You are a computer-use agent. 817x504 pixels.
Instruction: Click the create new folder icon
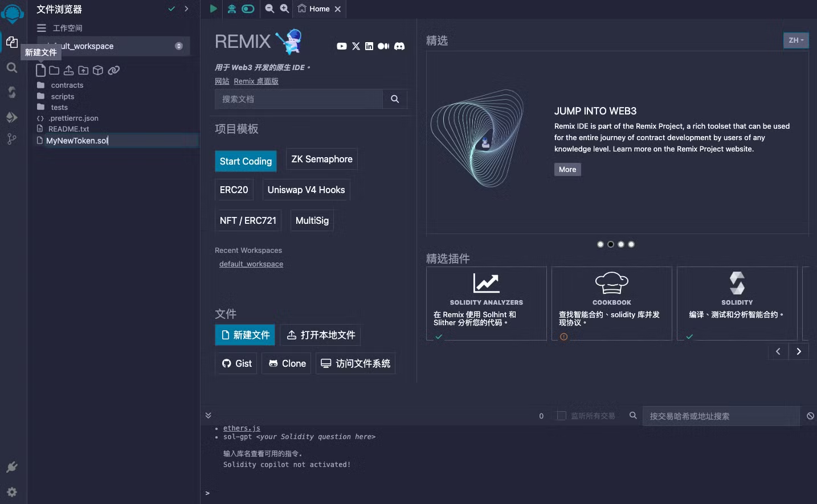[x=54, y=70]
